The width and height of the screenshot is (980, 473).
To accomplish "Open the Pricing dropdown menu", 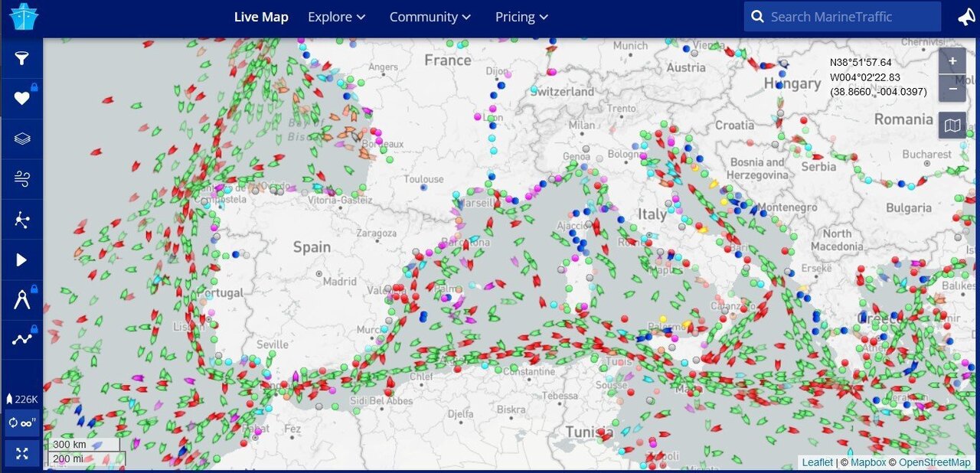I will 521,17.
